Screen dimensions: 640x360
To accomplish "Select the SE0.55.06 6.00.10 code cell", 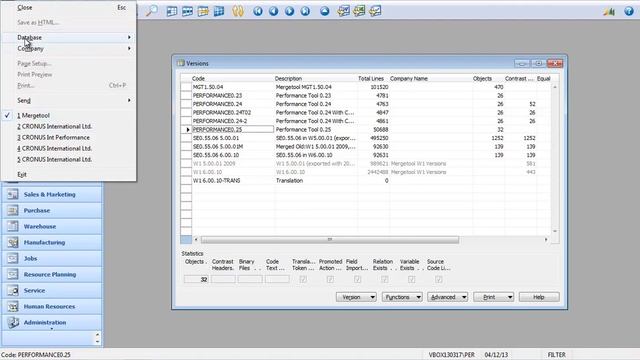I will [x=233, y=155].
